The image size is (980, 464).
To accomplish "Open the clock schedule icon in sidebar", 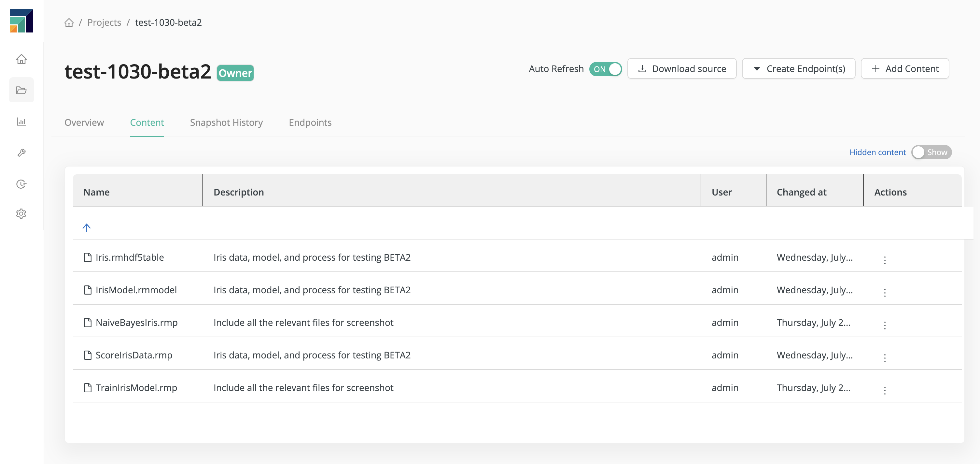I will tap(21, 184).
